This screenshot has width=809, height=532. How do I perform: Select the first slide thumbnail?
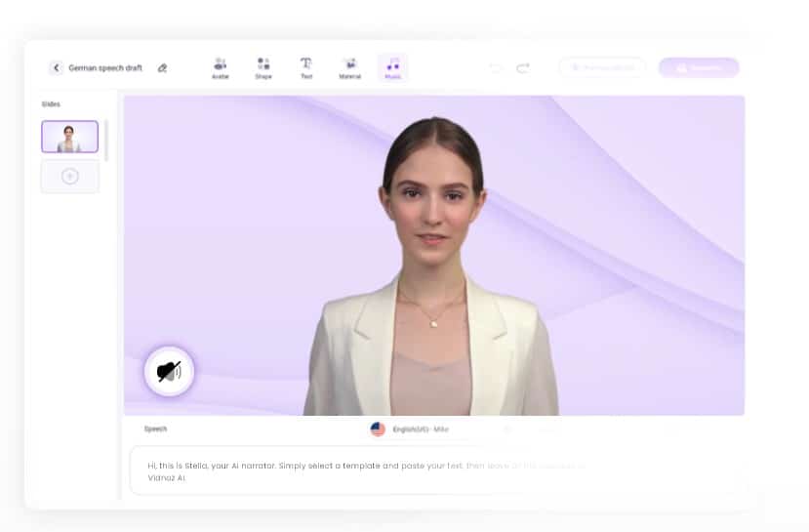(x=69, y=137)
